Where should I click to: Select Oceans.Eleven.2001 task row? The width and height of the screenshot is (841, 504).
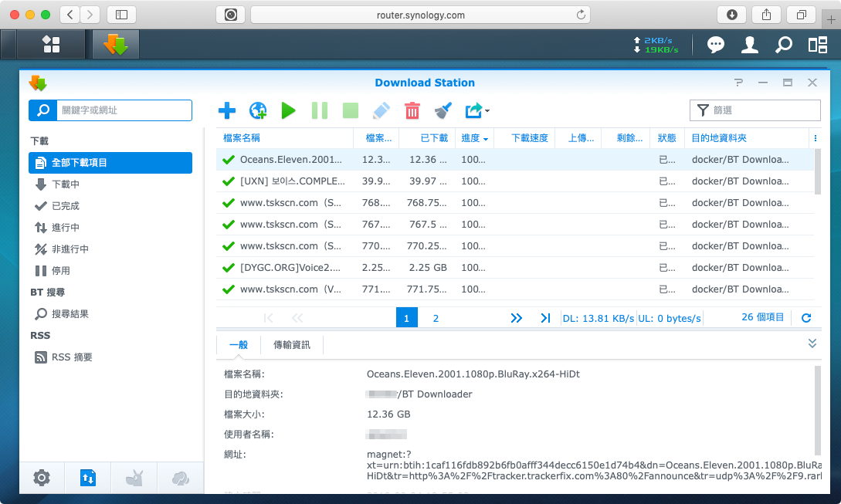point(515,159)
